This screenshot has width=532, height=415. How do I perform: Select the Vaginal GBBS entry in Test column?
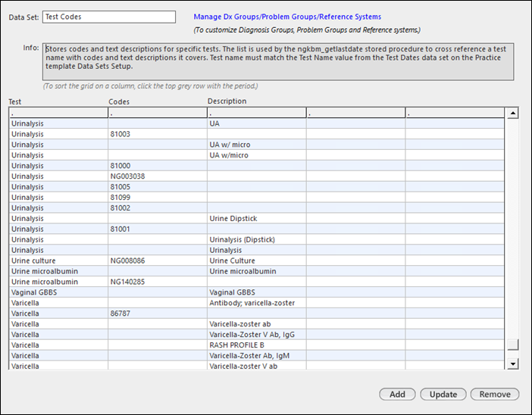[58, 292]
